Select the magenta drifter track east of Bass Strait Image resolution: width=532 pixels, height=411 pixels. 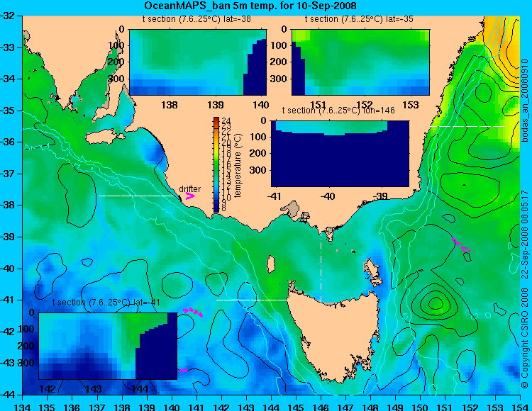(461, 245)
